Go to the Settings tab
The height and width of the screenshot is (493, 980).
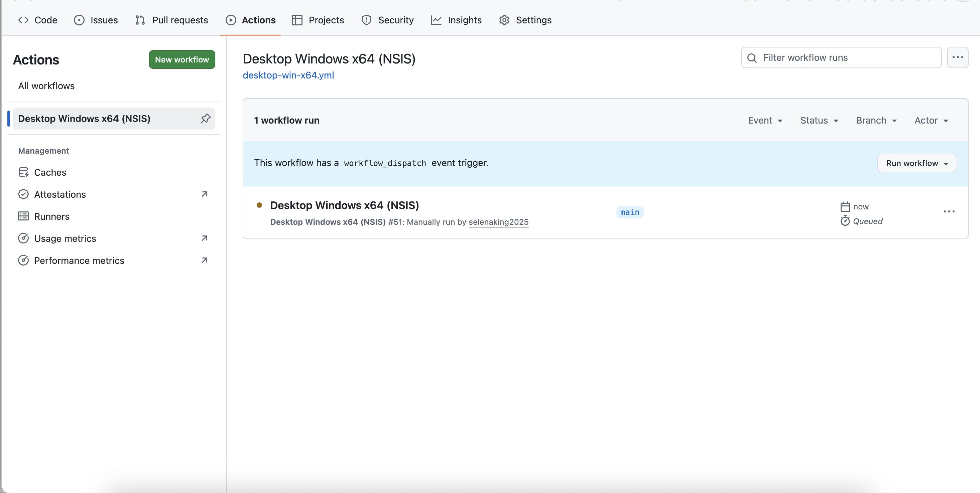(525, 20)
